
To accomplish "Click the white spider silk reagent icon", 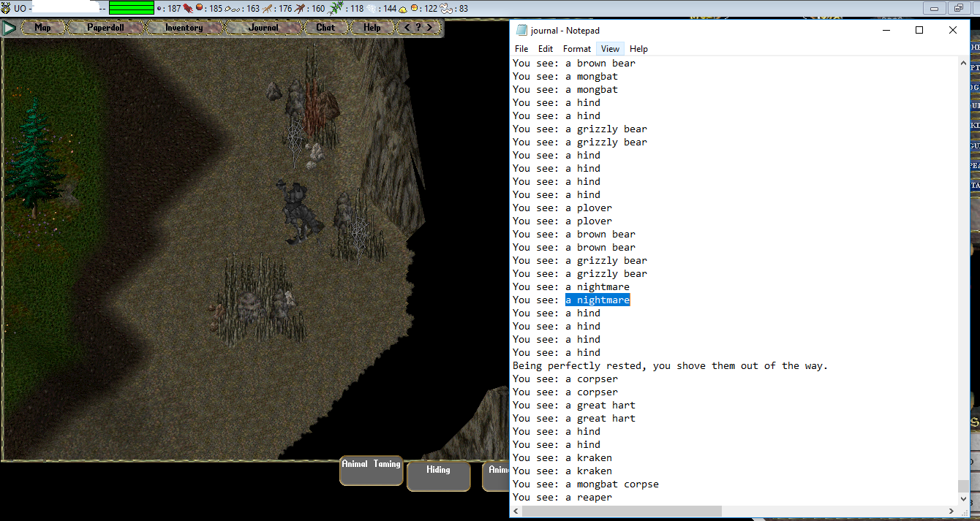I will [371, 9].
